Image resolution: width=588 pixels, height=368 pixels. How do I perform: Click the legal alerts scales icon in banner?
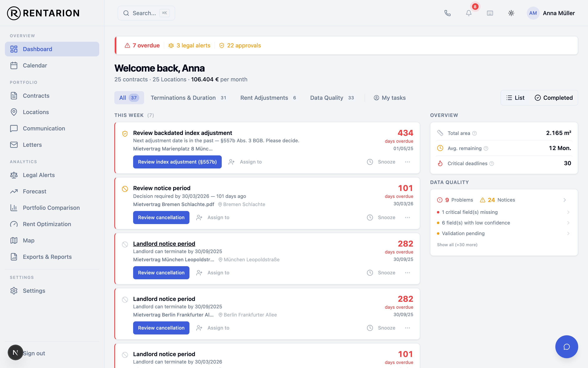click(x=171, y=46)
